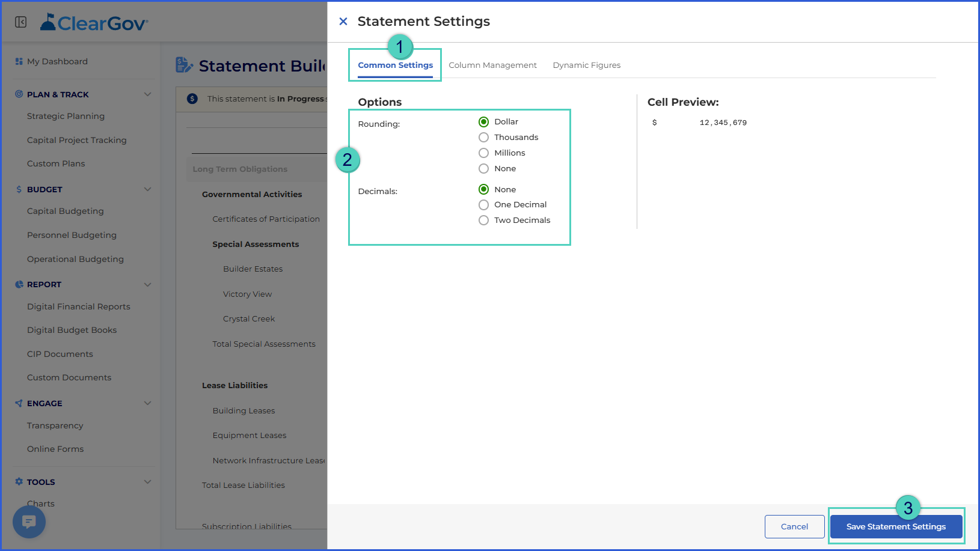The width and height of the screenshot is (980, 551).
Task: Choose Two Decimals option
Action: pyautogui.click(x=483, y=221)
